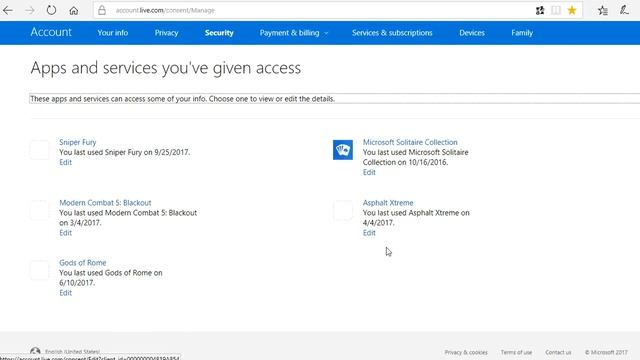
Task: Open Terms of use footer link
Action: pos(516,352)
